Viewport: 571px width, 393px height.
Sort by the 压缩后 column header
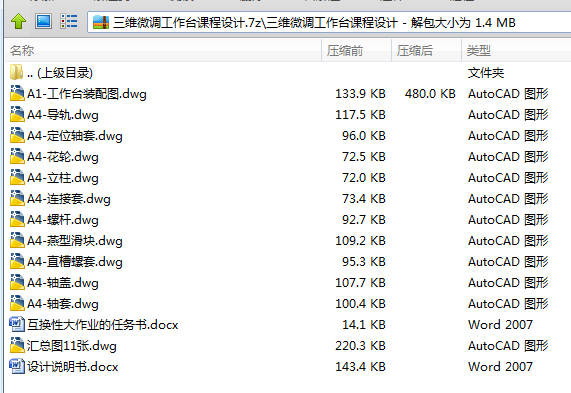click(426, 50)
